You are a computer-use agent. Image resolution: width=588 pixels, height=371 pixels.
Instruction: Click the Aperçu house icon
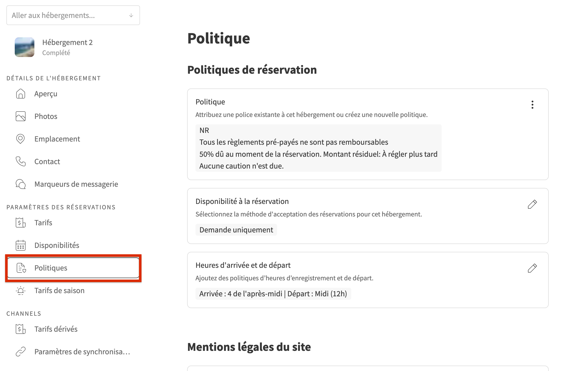pyautogui.click(x=21, y=94)
